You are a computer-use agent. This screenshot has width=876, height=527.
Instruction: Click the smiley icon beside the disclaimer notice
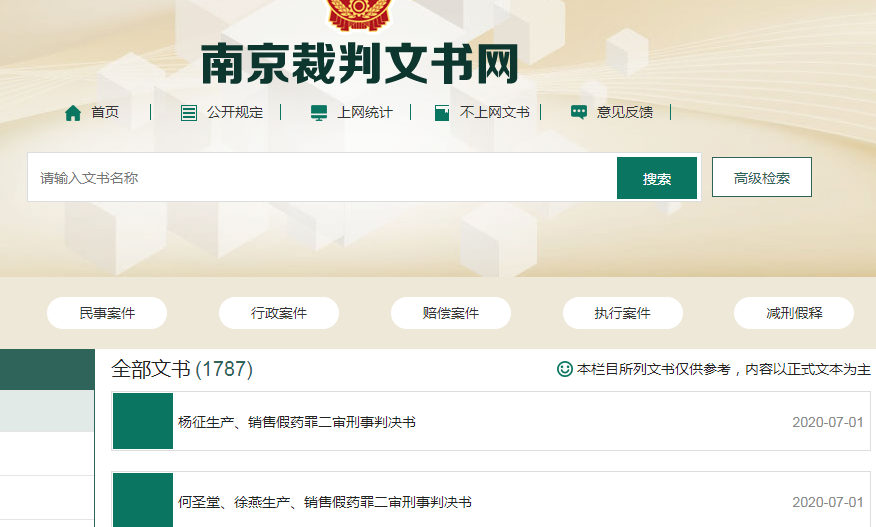point(565,369)
